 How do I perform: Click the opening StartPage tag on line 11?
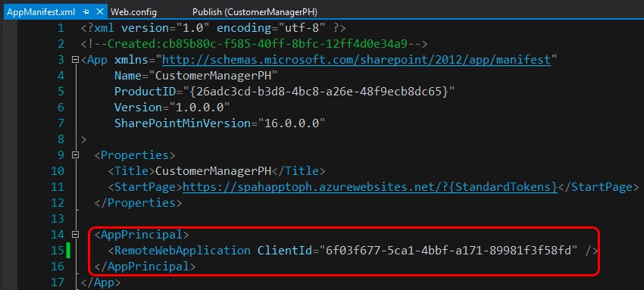click(145, 187)
